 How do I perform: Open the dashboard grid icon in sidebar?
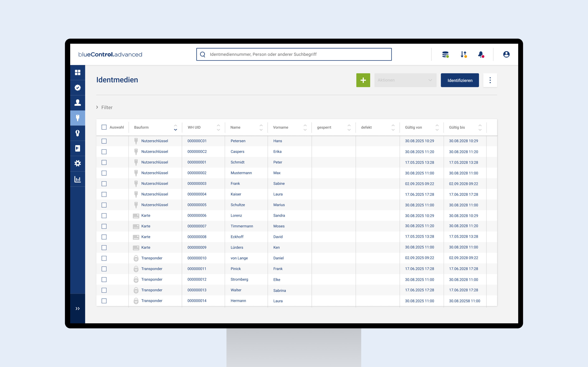tap(77, 73)
